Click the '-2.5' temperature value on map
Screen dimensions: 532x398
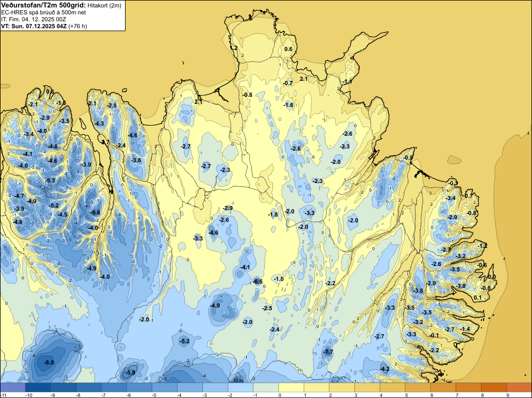(267, 308)
